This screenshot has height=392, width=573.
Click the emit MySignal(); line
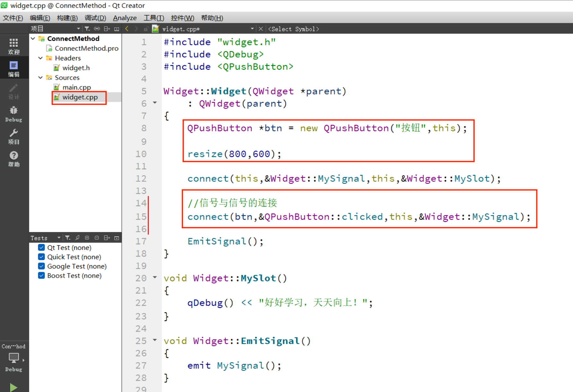click(x=234, y=365)
